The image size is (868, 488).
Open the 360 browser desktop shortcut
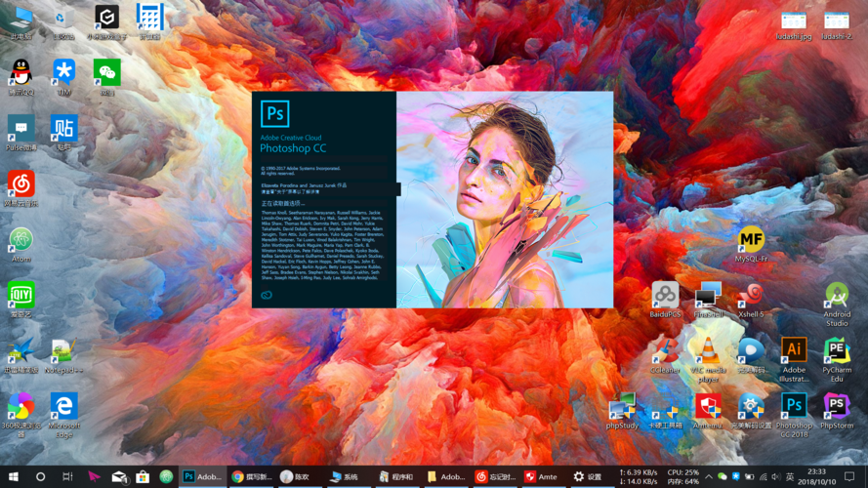coord(21,415)
